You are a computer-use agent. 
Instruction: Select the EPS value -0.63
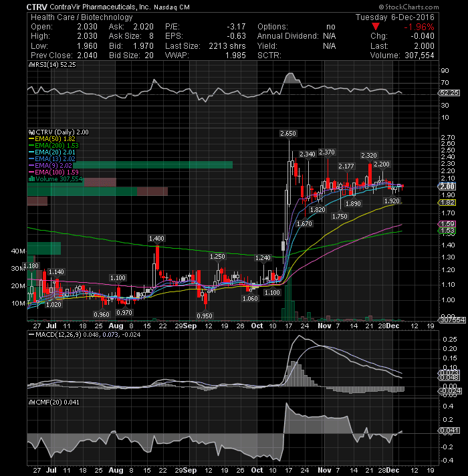(x=236, y=36)
